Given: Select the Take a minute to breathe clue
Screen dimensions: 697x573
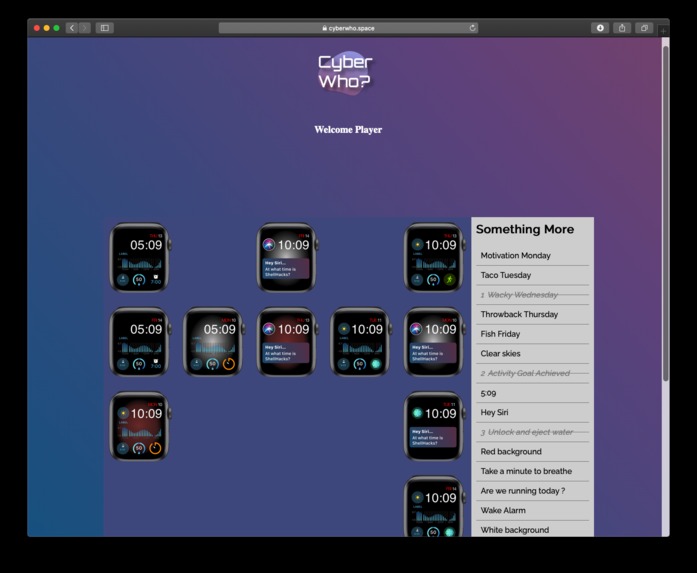Looking at the screenshot, I should pyautogui.click(x=532, y=471).
